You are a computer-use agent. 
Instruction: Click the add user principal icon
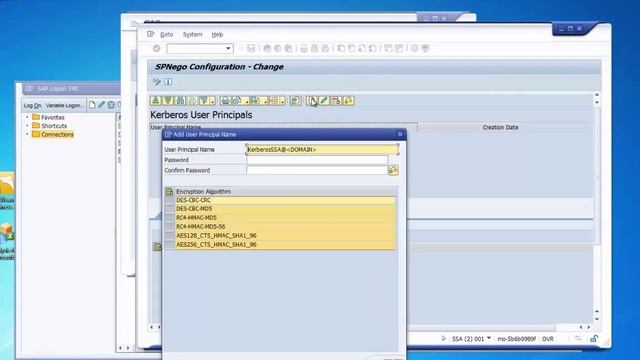pos(311,100)
